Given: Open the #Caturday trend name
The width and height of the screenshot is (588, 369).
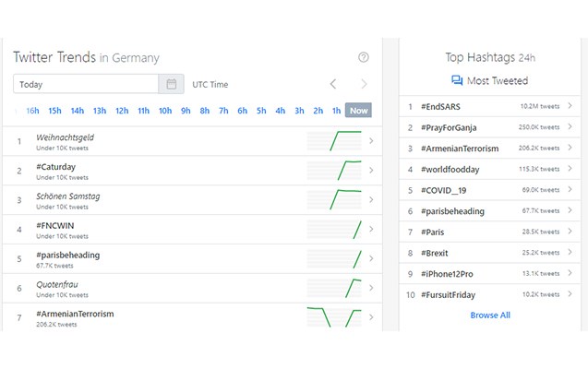Looking at the screenshot, I should pos(56,167).
